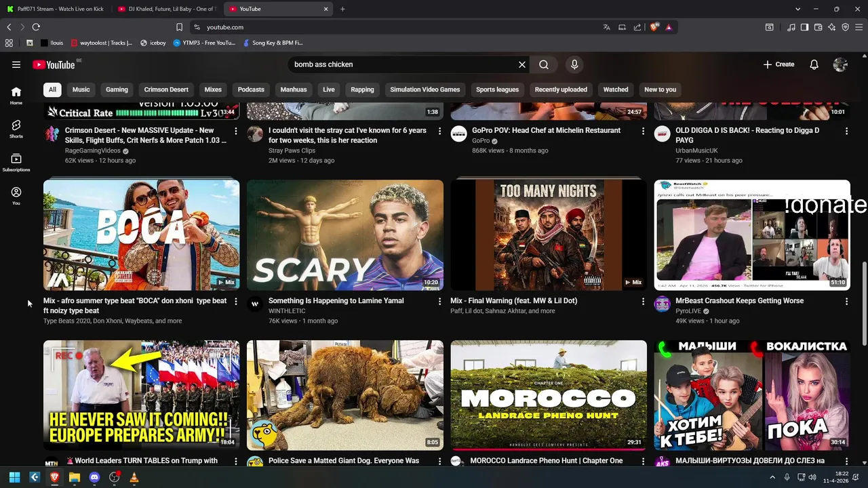The image size is (868, 488).
Task: Open more actions for Final Warning mix
Action: [643, 301]
